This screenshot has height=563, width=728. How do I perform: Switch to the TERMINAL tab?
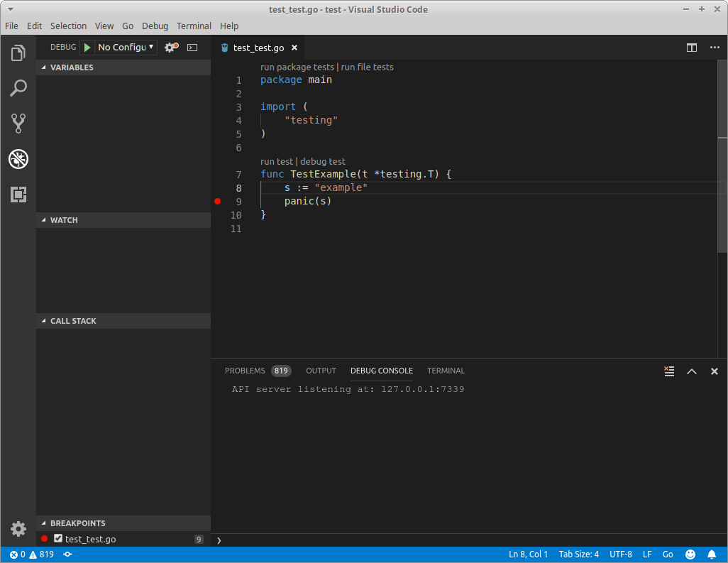pos(446,371)
